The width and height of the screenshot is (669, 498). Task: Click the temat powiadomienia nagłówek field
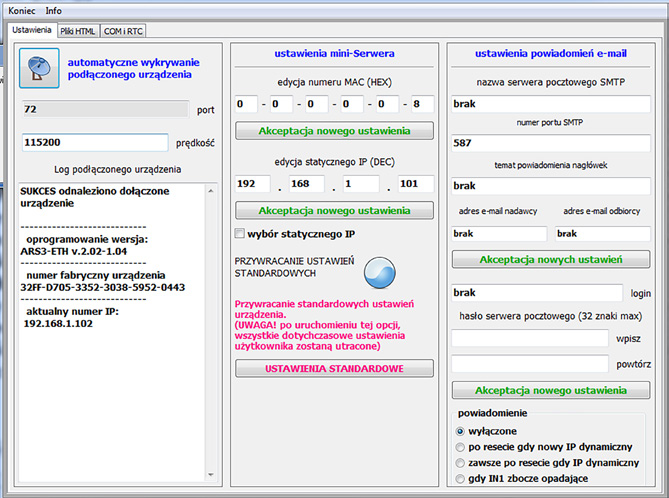pyautogui.click(x=551, y=186)
